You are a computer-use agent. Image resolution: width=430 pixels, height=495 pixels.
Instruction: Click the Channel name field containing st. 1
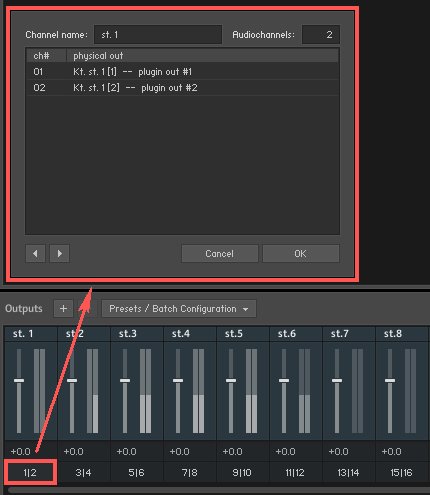tap(158, 35)
